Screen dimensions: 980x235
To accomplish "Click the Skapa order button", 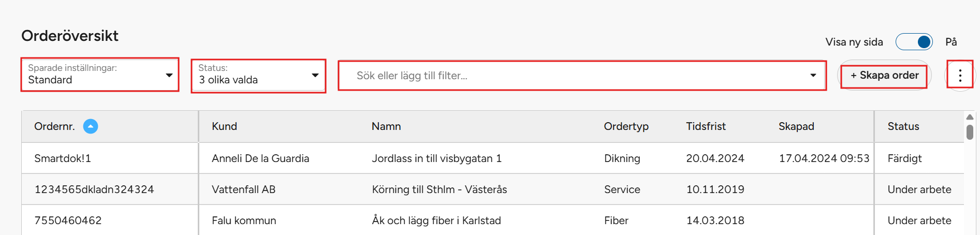I will [884, 76].
